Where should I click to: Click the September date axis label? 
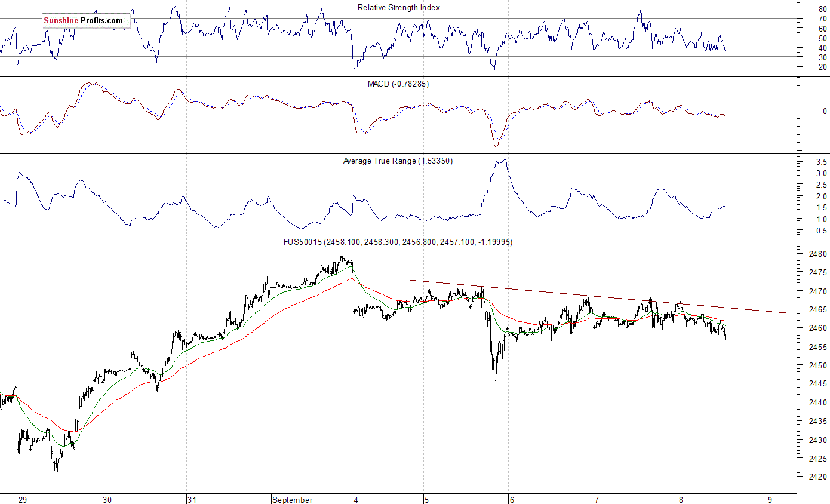coord(292,499)
